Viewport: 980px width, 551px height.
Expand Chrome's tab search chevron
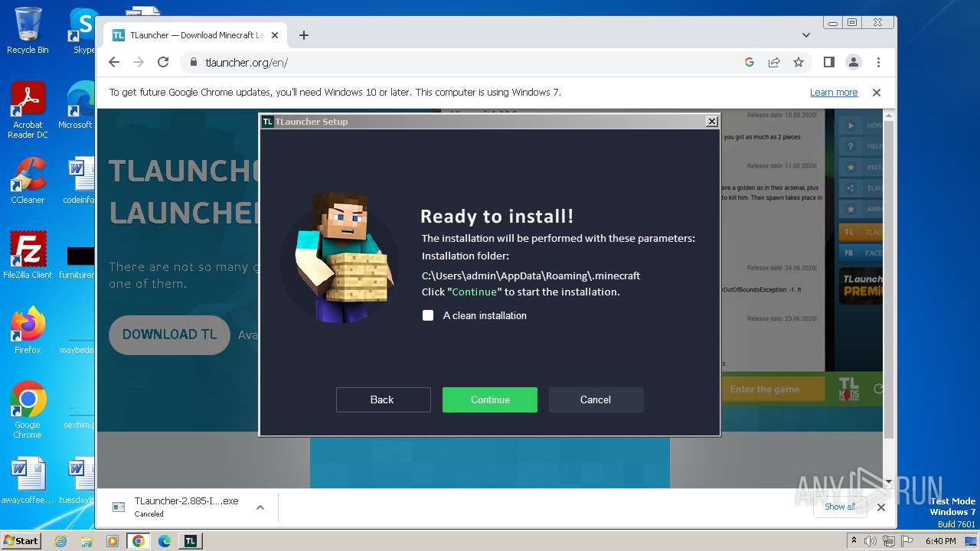click(806, 35)
